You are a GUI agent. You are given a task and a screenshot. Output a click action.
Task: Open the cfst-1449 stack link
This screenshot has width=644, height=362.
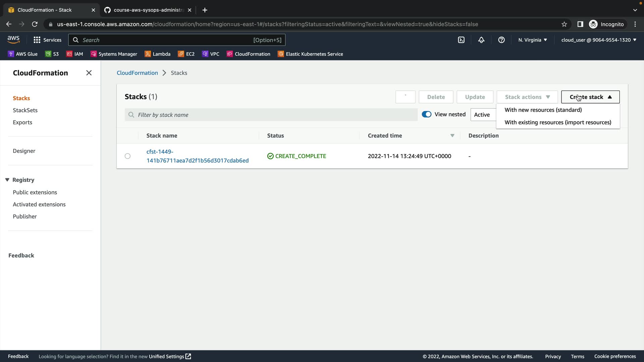pos(197,156)
